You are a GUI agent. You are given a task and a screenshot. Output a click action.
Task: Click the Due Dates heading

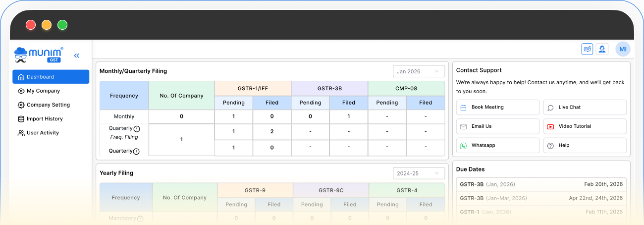471,169
